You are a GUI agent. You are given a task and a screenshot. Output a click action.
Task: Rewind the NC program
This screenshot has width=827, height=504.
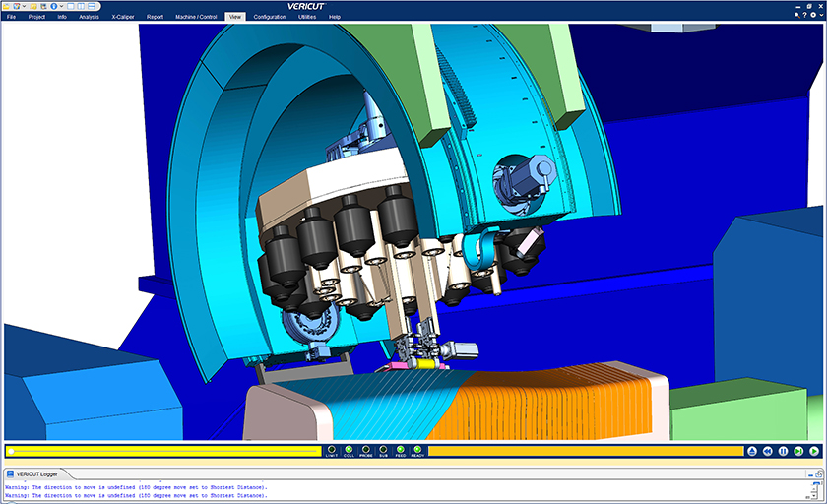(767, 451)
